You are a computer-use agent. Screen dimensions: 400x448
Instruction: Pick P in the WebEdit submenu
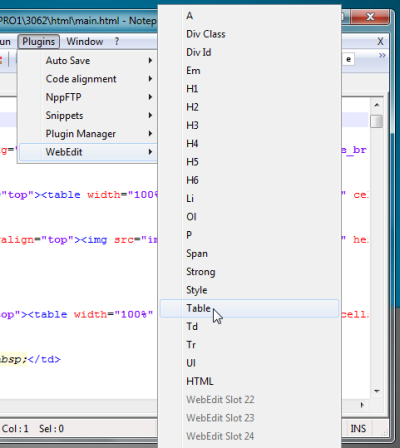coord(249,235)
